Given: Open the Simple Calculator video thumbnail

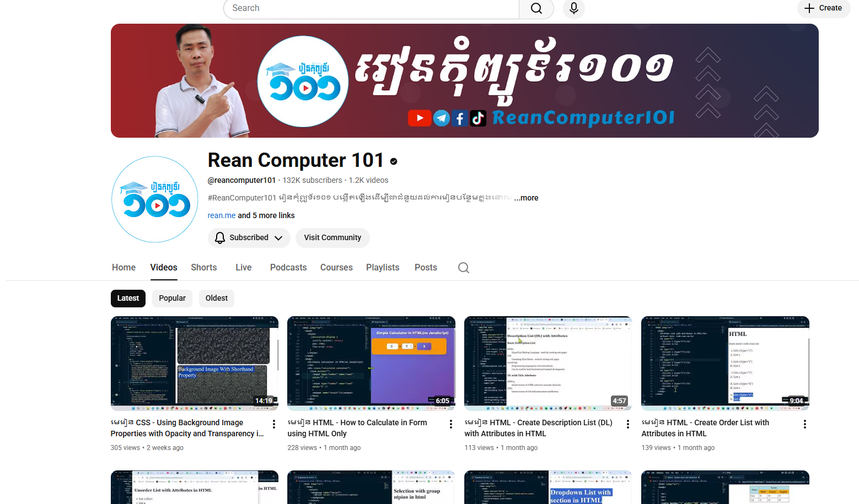Looking at the screenshot, I should [x=371, y=363].
